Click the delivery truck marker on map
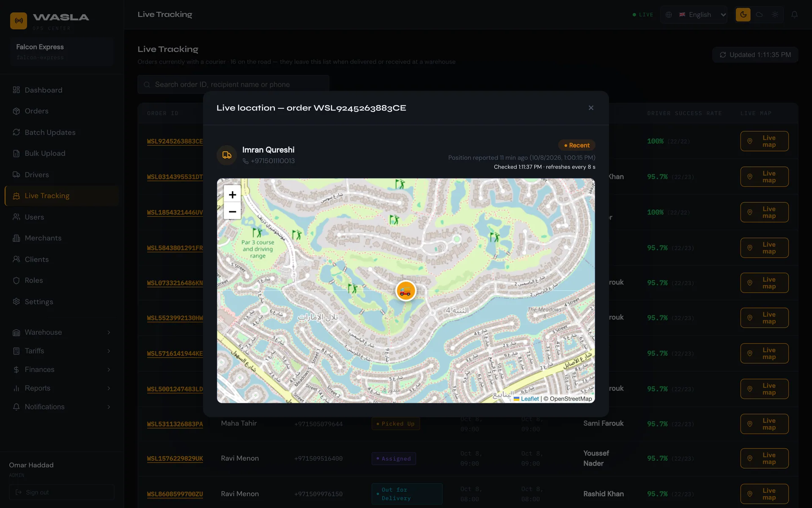Viewport: 812px width, 508px height. (406, 291)
